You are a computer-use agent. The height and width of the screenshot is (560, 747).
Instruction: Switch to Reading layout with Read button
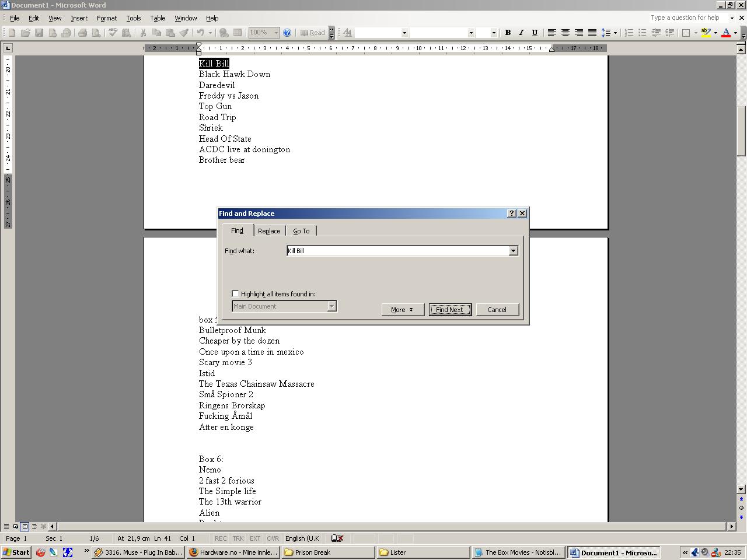[x=312, y=33]
